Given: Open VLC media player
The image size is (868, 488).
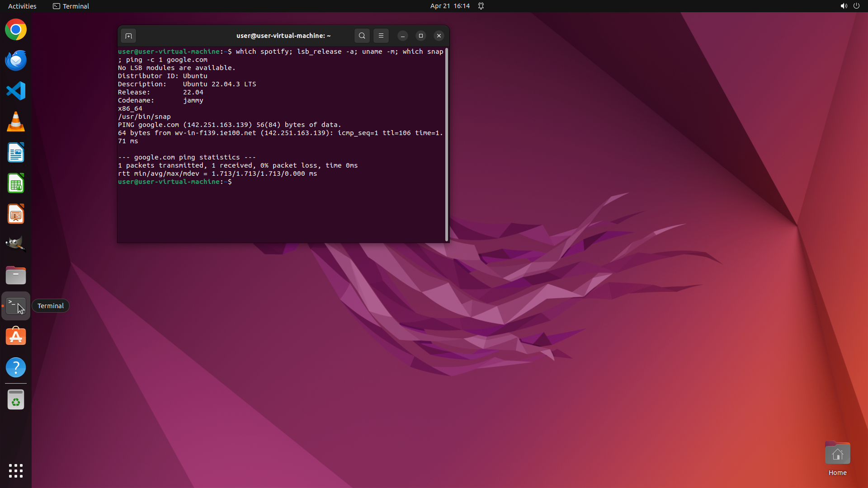Looking at the screenshot, I should (x=16, y=122).
